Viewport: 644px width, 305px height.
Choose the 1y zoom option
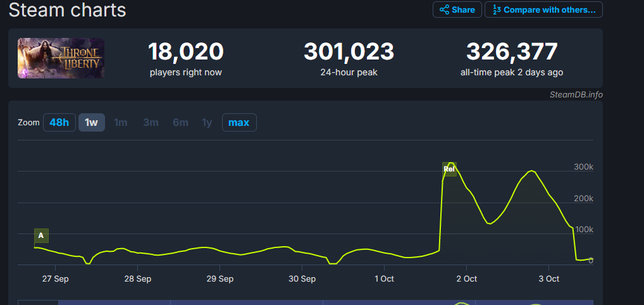207,122
